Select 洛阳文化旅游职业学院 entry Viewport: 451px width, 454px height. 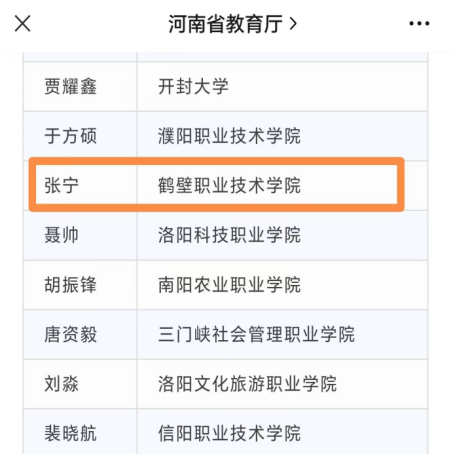click(x=247, y=384)
